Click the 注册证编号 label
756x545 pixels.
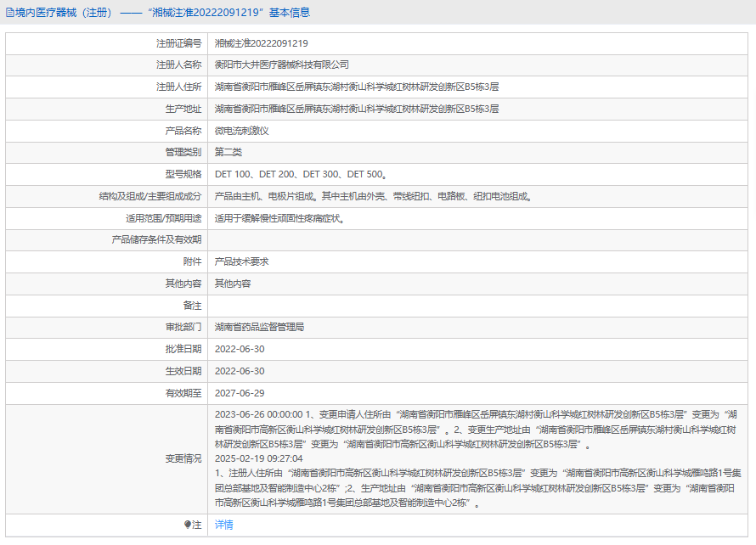(x=179, y=43)
